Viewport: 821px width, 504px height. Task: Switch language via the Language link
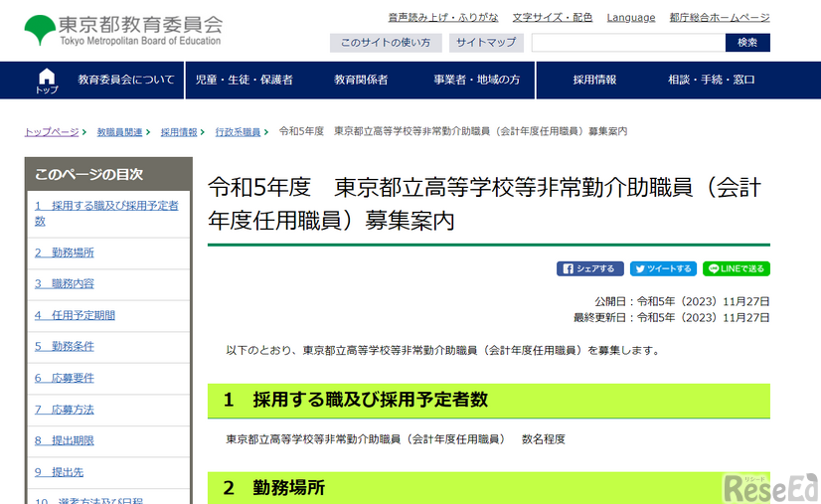click(630, 17)
